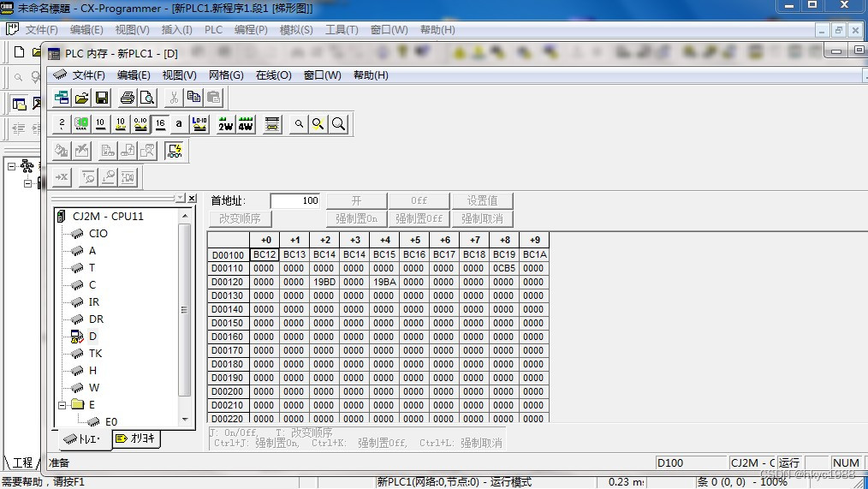Click the 首地址 input field showing 100
868x489 pixels.
pyautogui.click(x=295, y=200)
